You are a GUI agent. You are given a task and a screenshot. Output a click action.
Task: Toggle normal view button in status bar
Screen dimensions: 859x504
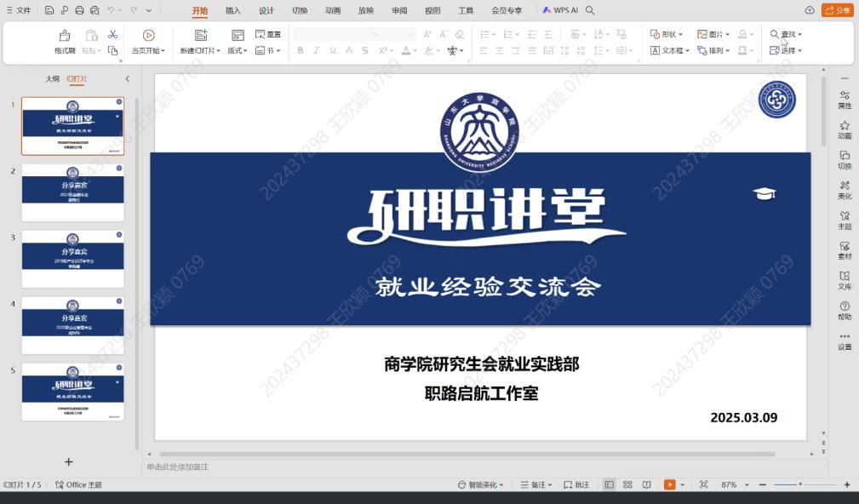point(609,484)
